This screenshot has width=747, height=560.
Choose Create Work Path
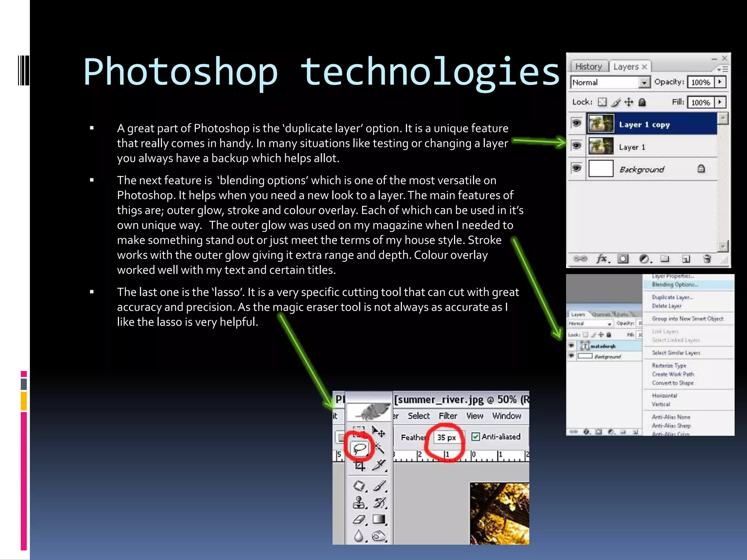click(673, 374)
